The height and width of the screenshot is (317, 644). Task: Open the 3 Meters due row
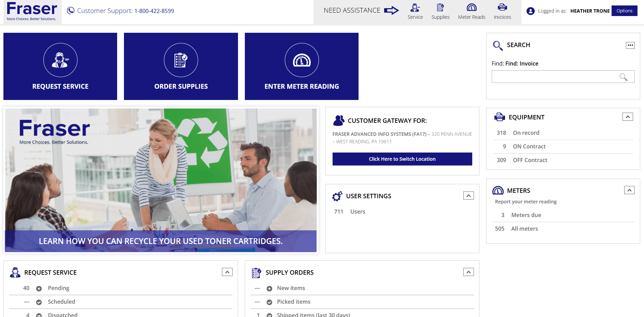[563, 215]
